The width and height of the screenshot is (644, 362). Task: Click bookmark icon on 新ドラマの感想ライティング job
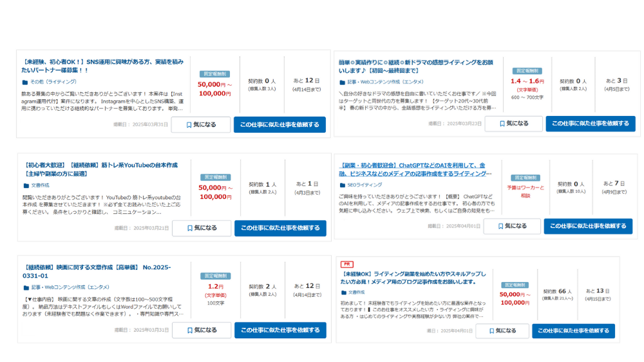502,124
